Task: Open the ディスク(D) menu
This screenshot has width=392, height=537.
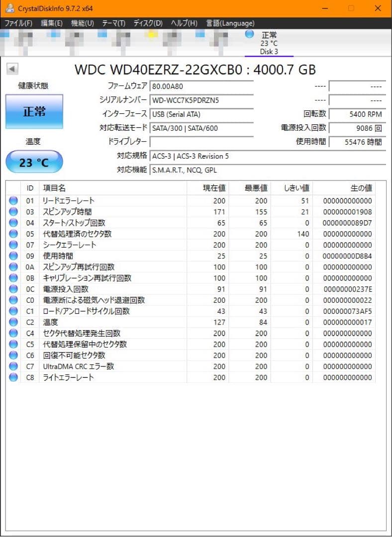Action: coord(148,23)
